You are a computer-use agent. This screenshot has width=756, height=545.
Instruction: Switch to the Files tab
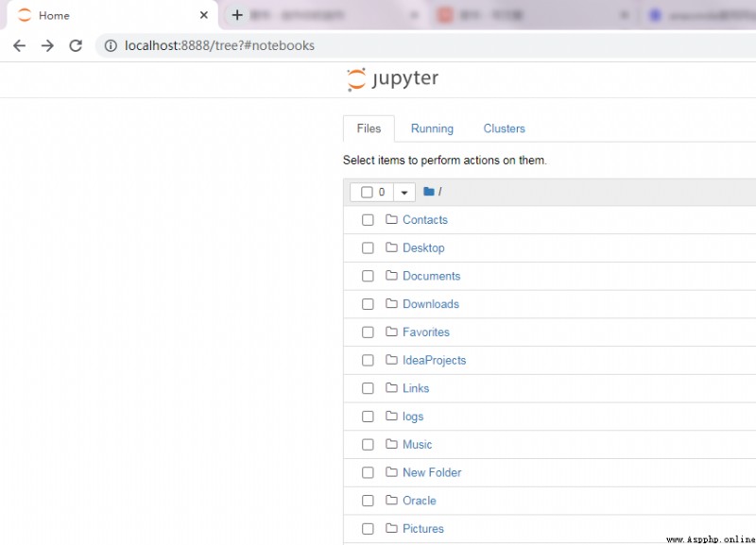pyautogui.click(x=369, y=128)
